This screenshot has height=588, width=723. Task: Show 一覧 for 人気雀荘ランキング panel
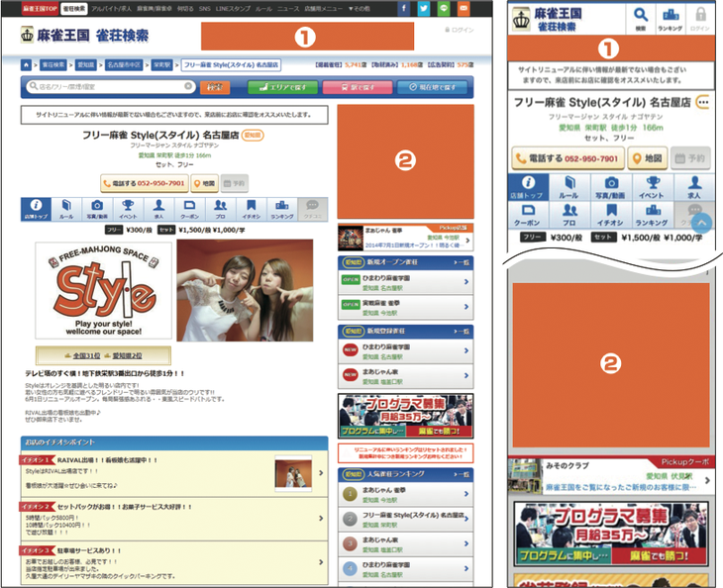click(x=462, y=474)
